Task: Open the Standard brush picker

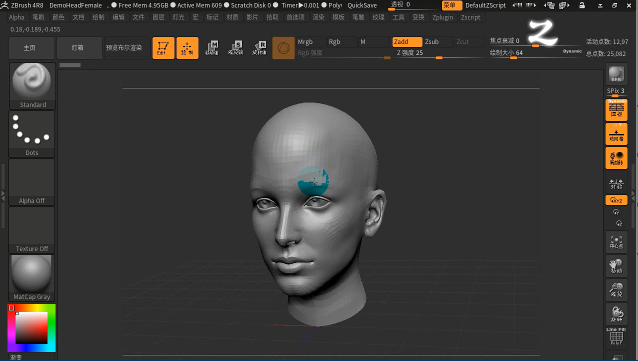Action: (32, 85)
